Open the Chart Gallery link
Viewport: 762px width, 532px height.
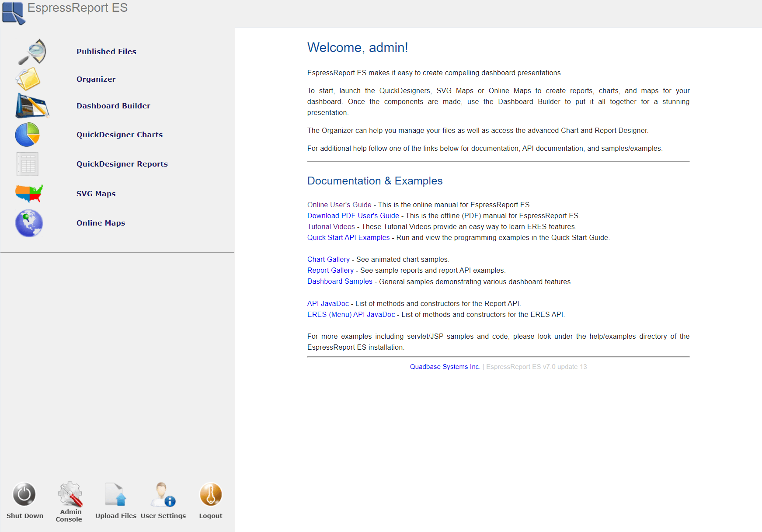328,259
